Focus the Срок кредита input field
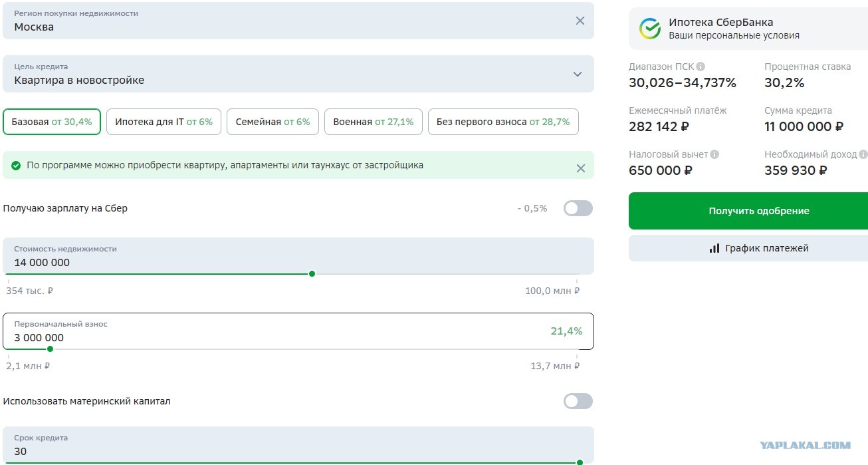This screenshot has width=868, height=465. pyautogui.click(x=298, y=446)
